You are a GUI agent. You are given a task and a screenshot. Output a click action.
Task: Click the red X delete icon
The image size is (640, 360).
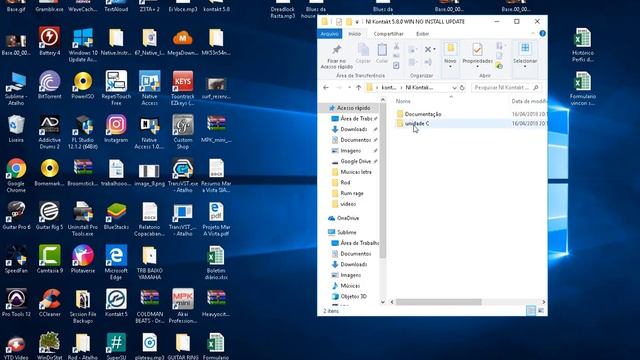427,49
